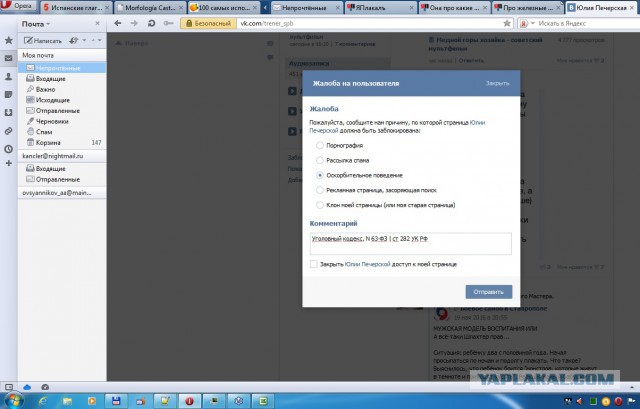
Task: Select the Оскорбительное поведение radio option
Action: pos(320,175)
